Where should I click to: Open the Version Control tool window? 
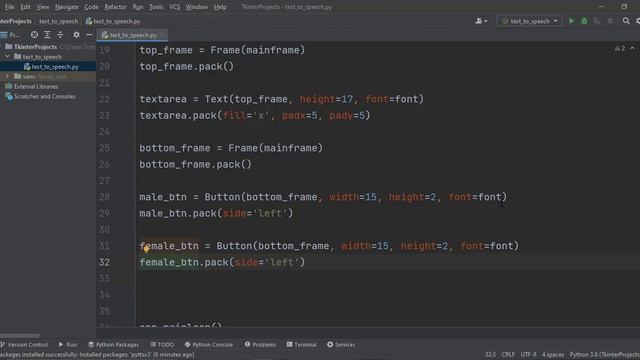click(x=24, y=345)
